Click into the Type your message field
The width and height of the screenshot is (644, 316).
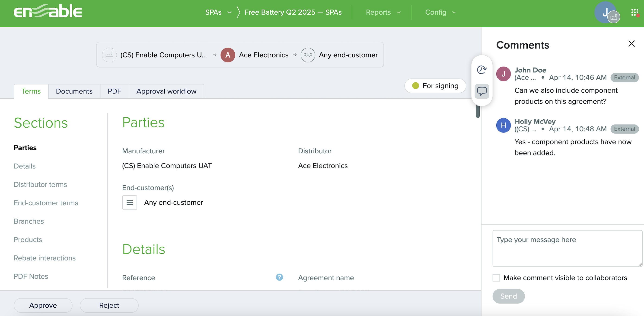point(567,248)
